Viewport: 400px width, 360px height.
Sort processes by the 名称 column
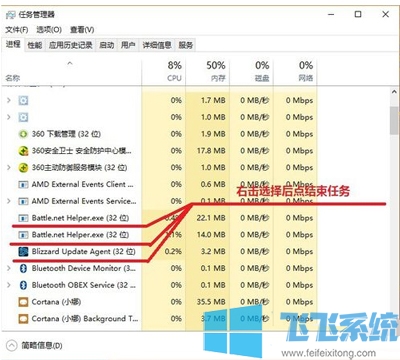[13, 78]
